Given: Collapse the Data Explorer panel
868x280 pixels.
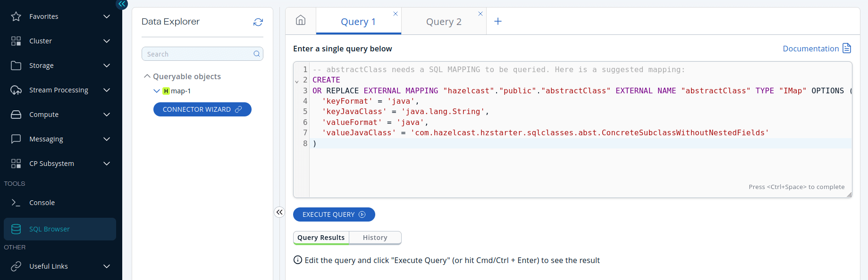Looking at the screenshot, I should point(279,212).
